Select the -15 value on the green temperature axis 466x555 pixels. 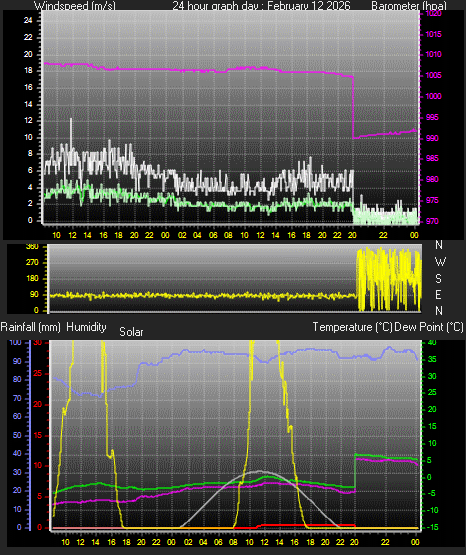pos(432,527)
